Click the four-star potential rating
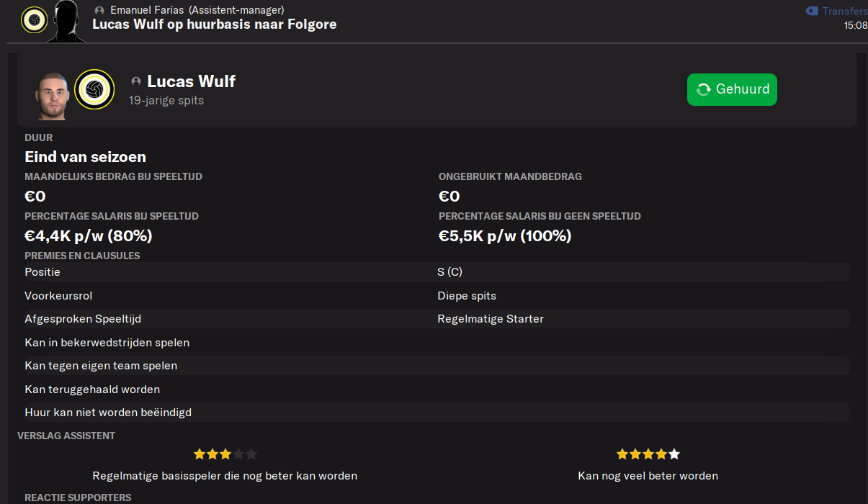 click(x=648, y=454)
